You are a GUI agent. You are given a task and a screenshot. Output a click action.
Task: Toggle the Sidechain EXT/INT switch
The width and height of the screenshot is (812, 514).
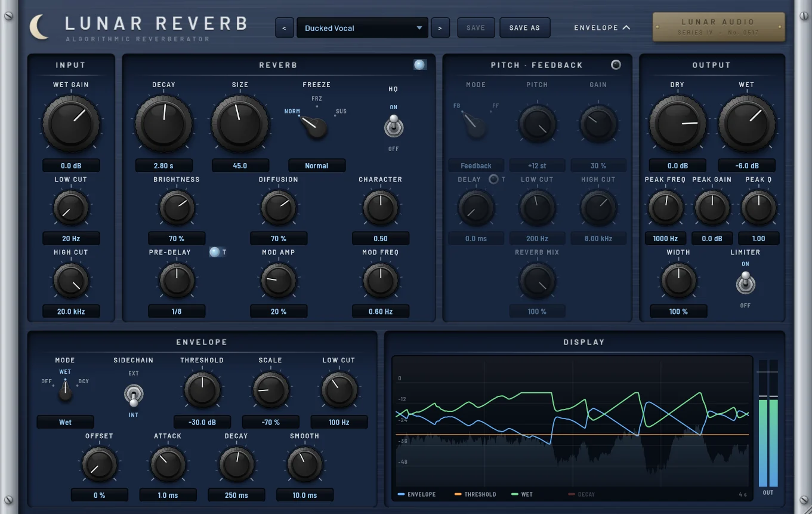click(134, 395)
